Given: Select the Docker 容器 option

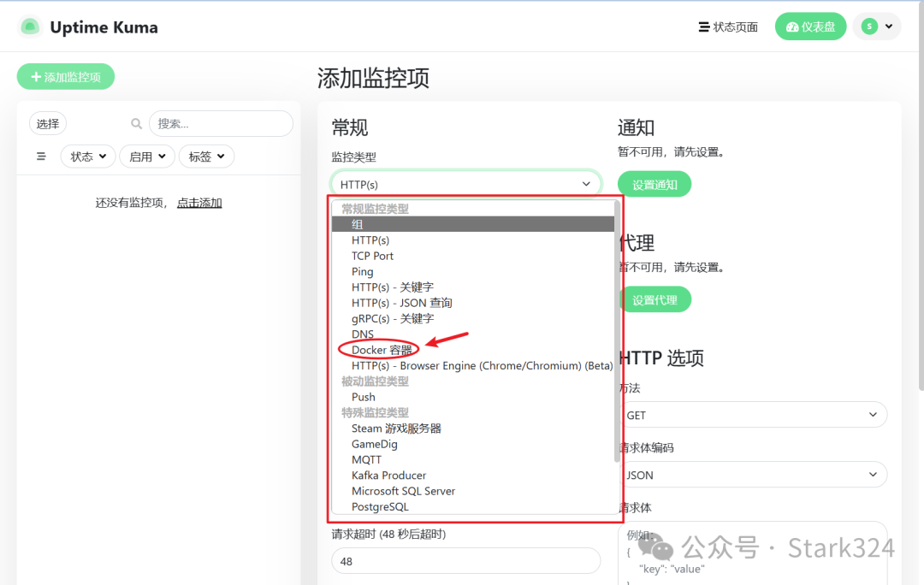Looking at the screenshot, I should click(472, 350).
